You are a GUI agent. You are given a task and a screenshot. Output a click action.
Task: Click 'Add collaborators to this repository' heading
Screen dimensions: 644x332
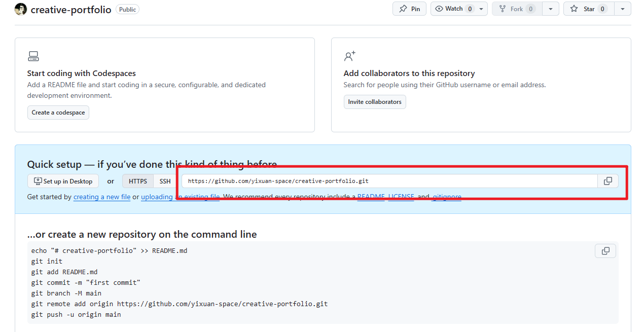[409, 73]
